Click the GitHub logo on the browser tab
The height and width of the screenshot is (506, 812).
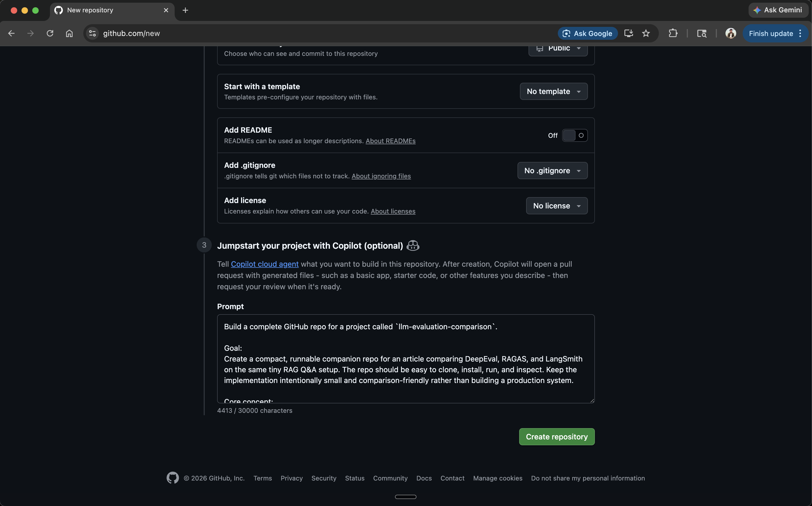[59, 10]
